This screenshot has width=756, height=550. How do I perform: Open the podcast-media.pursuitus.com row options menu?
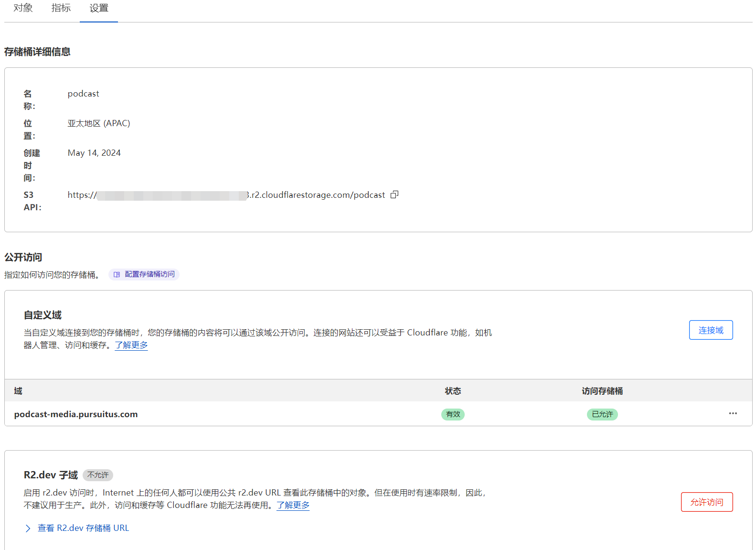tap(733, 413)
